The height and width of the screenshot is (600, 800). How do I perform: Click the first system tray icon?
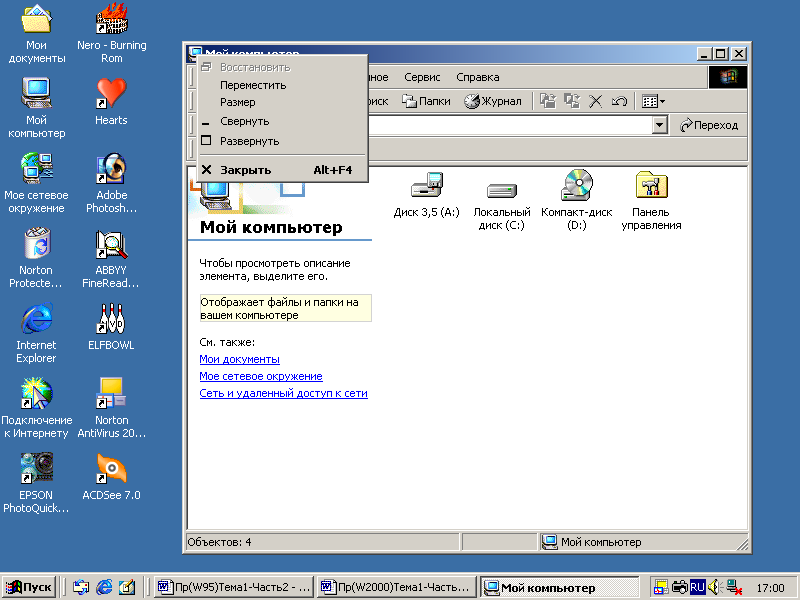(661, 587)
